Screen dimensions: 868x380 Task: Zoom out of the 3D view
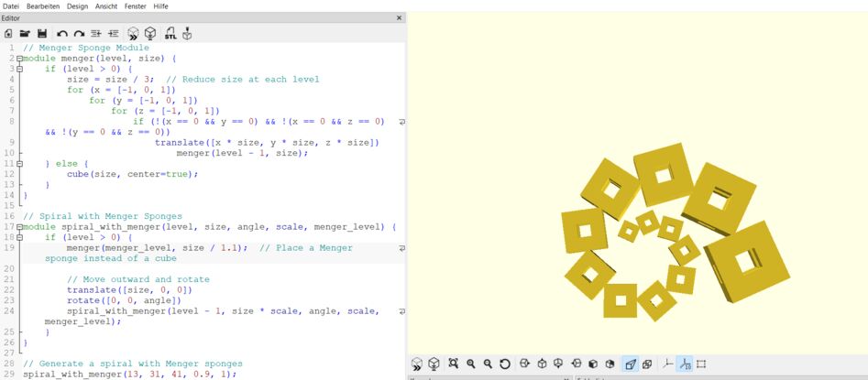point(488,364)
